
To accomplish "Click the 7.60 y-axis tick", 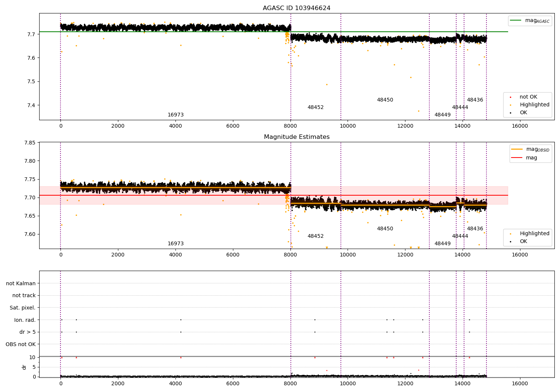I will (29, 234).
